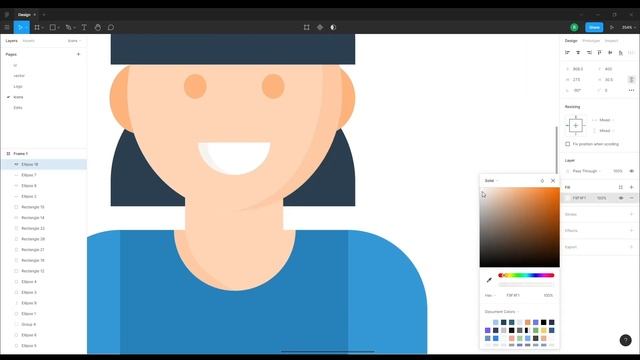Image resolution: width=640 pixels, height=360 pixels.
Task: Pick a color with the eyedropper icon
Action: [x=489, y=280]
